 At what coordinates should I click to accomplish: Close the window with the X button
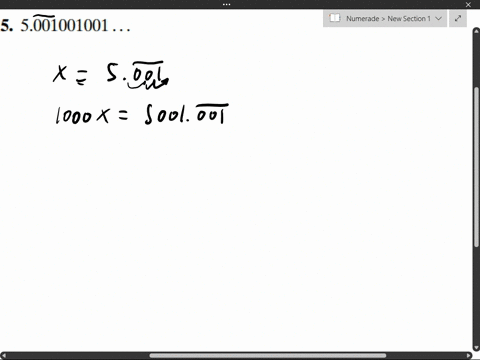pos(468,5)
